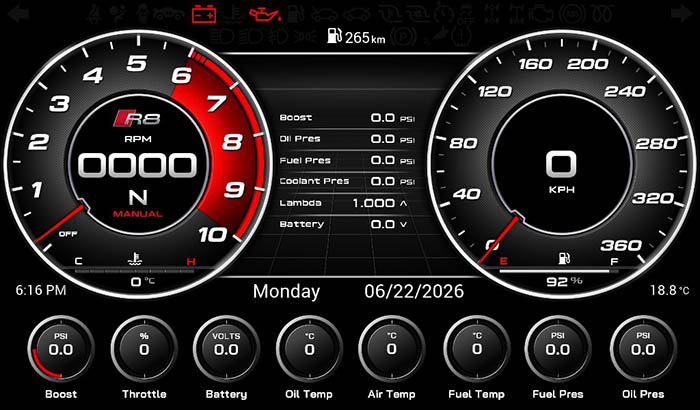Select the Oil Temp round gauge

pyautogui.click(x=309, y=348)
